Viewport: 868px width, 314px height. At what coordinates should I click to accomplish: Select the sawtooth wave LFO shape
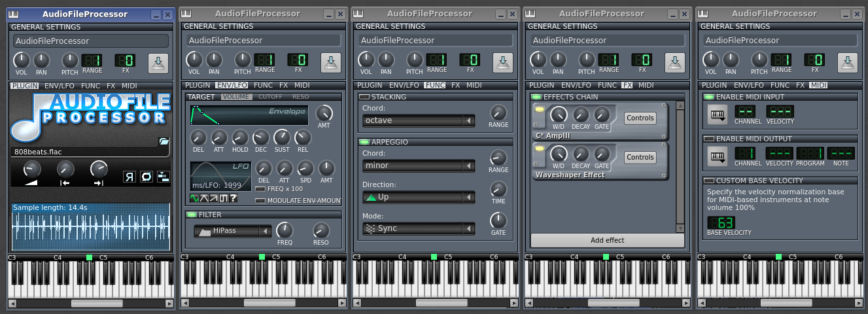pos(214,198)
